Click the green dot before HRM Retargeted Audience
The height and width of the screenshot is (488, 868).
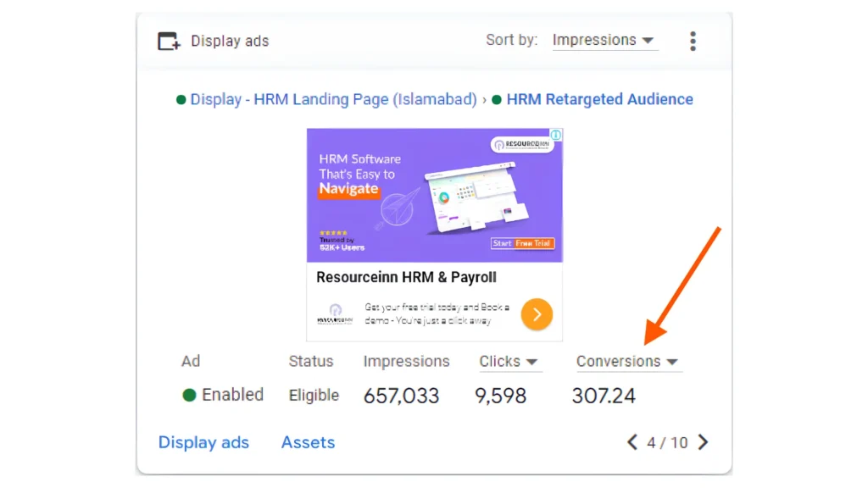[497, 100]
